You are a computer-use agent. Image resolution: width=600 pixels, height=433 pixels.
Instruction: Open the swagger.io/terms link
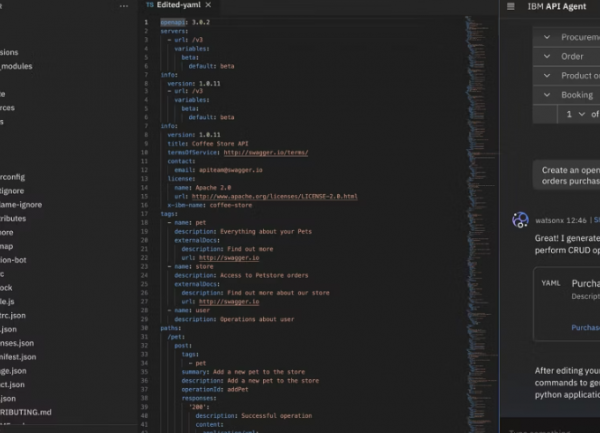click(266, 152)
